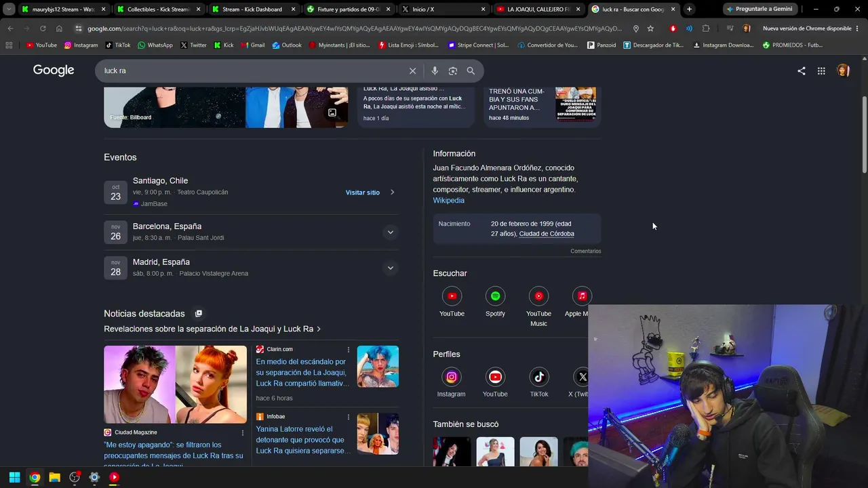Open the tab search dropdown
The height and width of the screenshot is (488, 868).
click(9, 9)
